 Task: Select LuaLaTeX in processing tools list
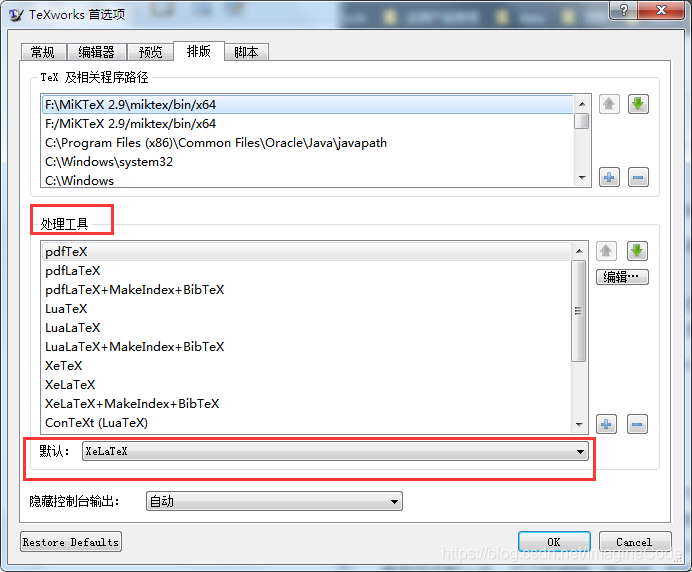click(307, 327)
